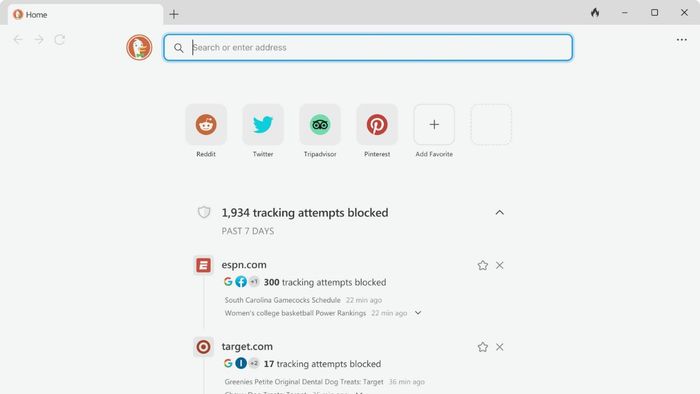Click the target.com bullseye favicon
Image resolution: width=700 pixels, height=394 pixels.
tap(204, 347)
